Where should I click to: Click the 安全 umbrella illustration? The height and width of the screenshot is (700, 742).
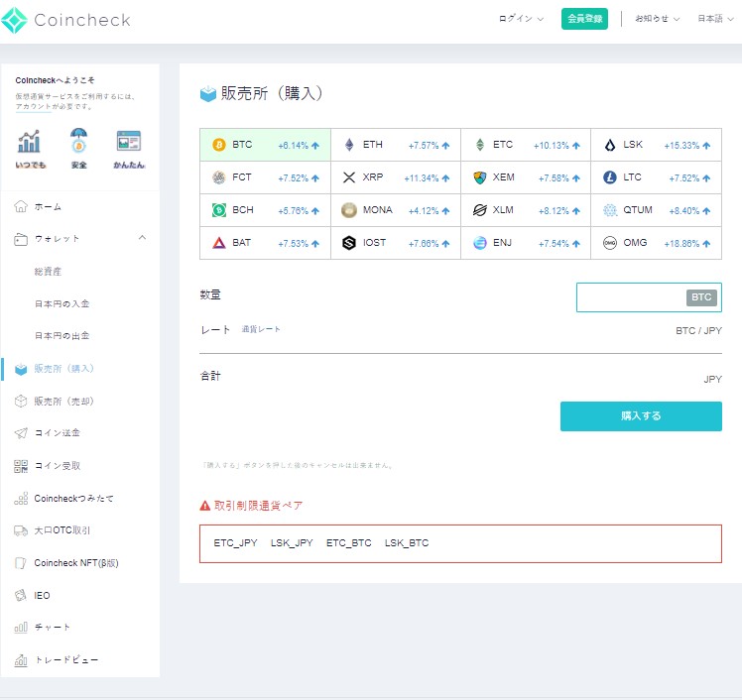[78, 140]
